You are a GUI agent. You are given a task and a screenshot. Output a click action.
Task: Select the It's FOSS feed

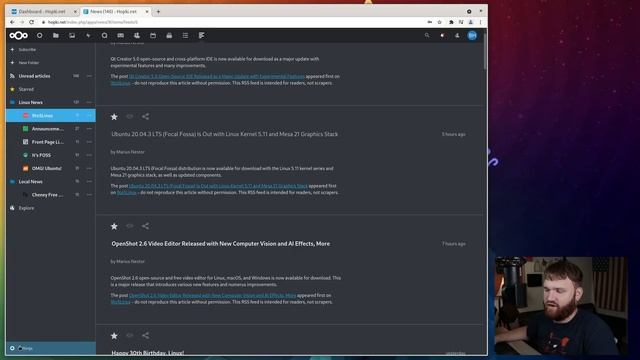point(41,155)
